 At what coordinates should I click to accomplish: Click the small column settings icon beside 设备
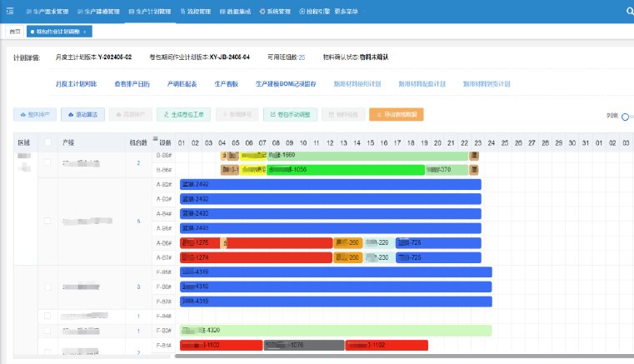tap(155, 139)
